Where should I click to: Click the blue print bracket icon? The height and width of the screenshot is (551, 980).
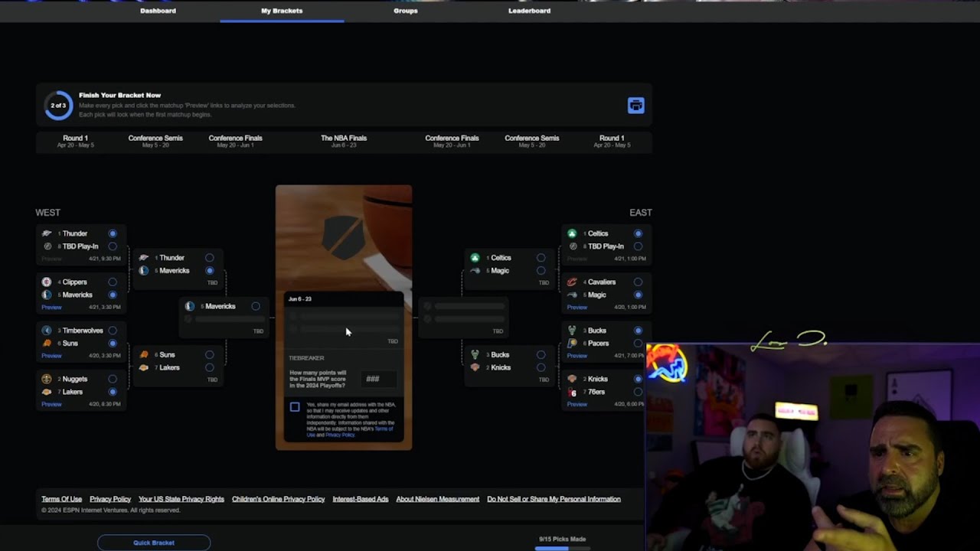pos(635,106)
